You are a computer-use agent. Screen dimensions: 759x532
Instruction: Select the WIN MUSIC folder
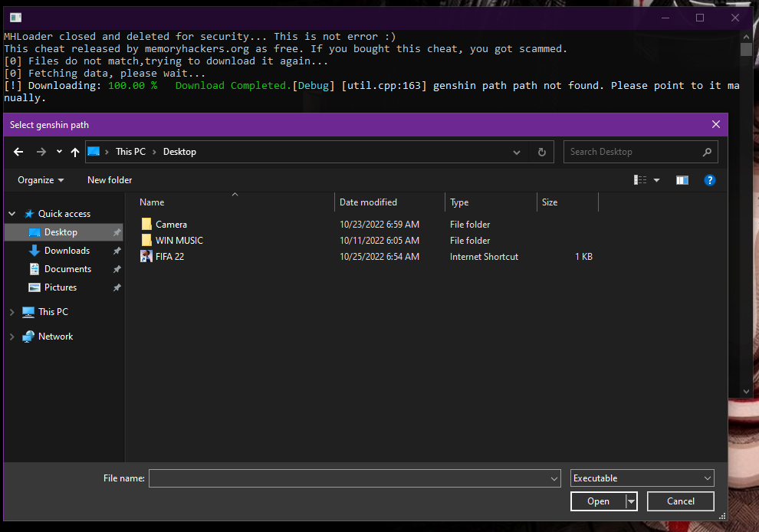179,241
